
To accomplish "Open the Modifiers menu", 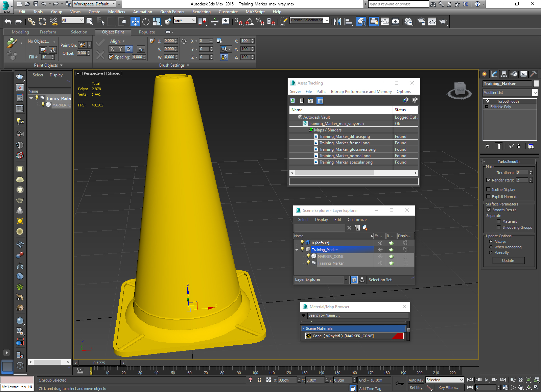I will [116, 12].
